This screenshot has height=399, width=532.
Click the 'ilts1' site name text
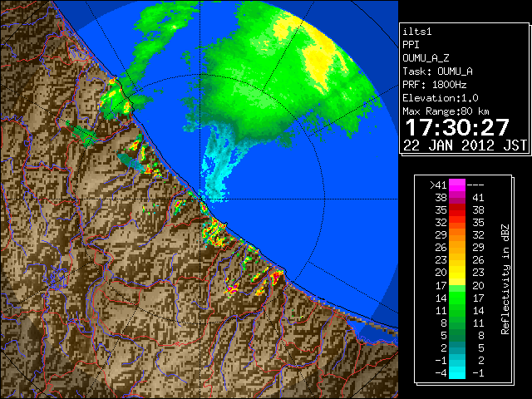pos(417,32)
